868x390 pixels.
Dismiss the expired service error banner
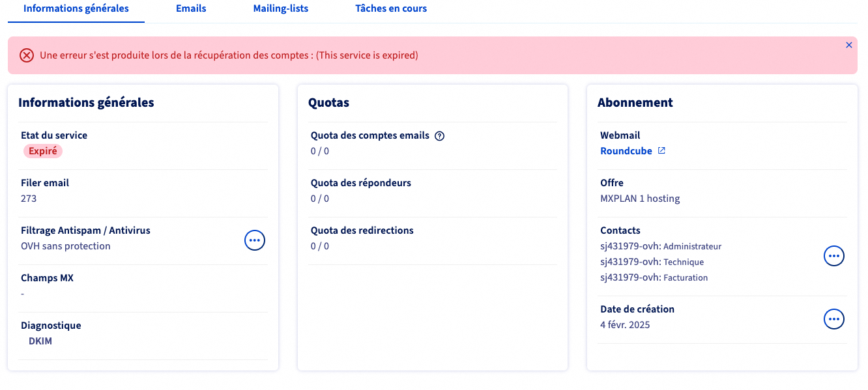pyautogui.click(x=848, y=45)
